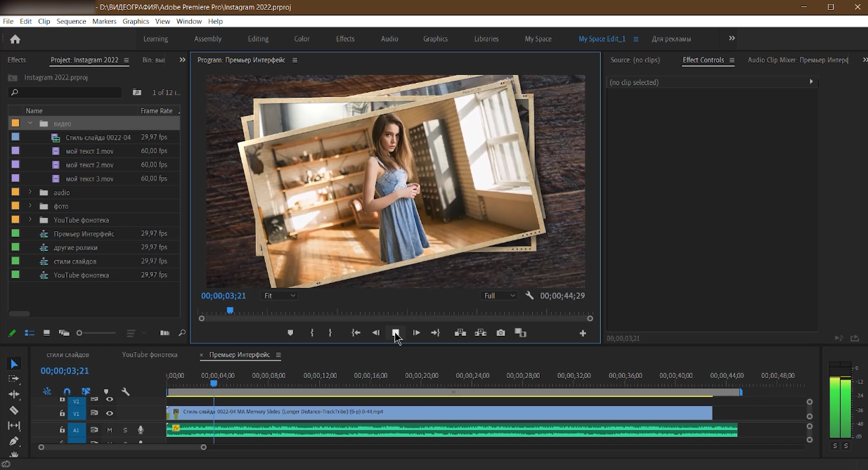Open the File menu
The image size is (868, 470).
click(x=8, y=22)
